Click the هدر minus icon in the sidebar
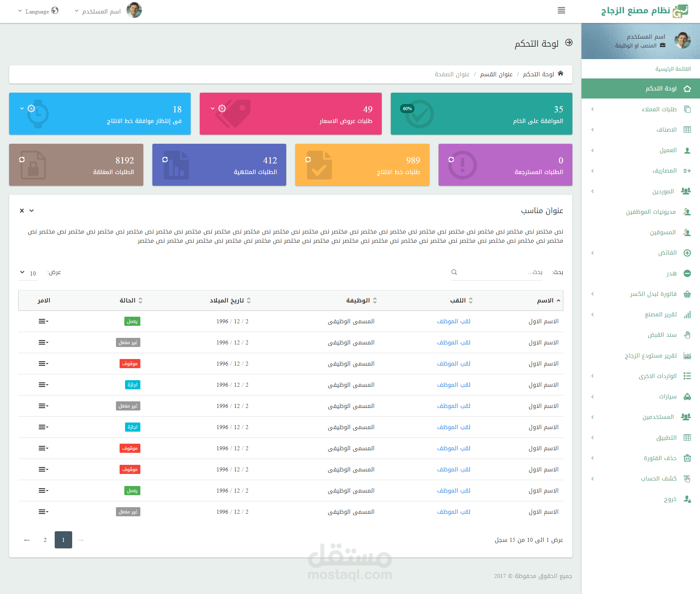Viewport: 700px width, 594px height. (688, 273)
